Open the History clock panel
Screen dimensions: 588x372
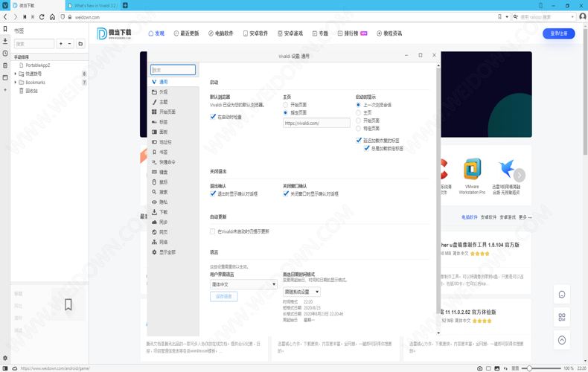(5, 54)
